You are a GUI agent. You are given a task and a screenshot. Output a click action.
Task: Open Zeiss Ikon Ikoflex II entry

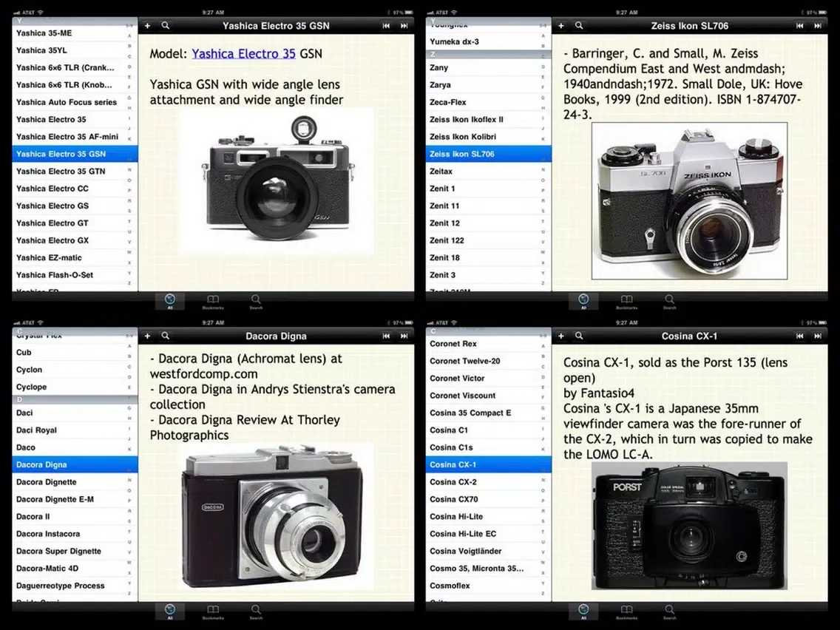click(x=488, y=120)
